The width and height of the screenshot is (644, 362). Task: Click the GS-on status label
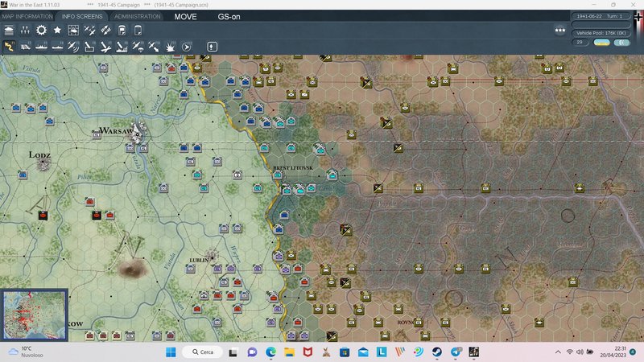[229, 17]
